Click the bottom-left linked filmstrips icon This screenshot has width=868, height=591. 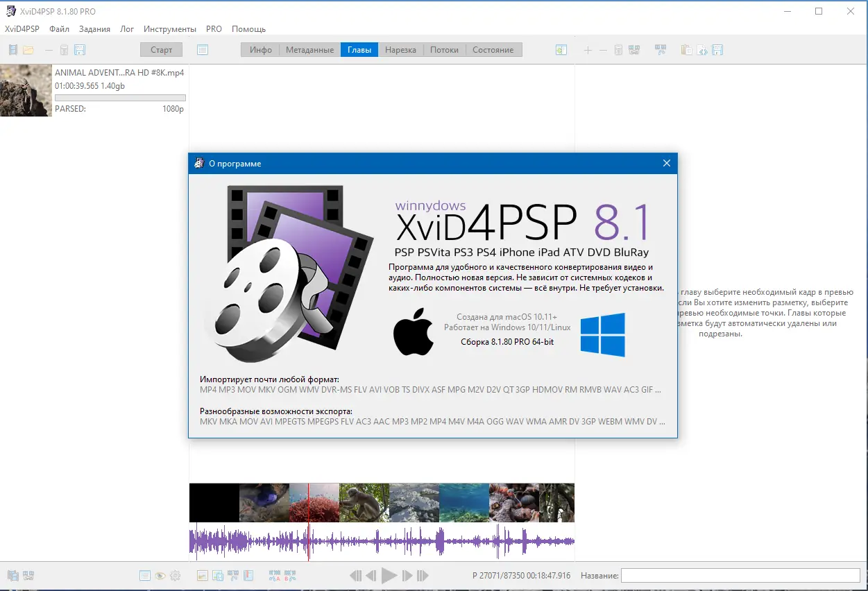(28, 575)
